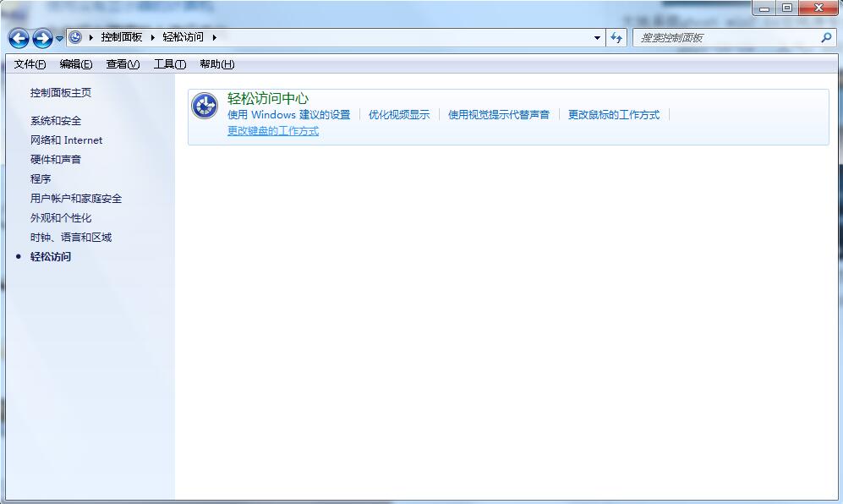Close the Control Panel window
The height and width of the screenshot is (504, 843).
818,8
